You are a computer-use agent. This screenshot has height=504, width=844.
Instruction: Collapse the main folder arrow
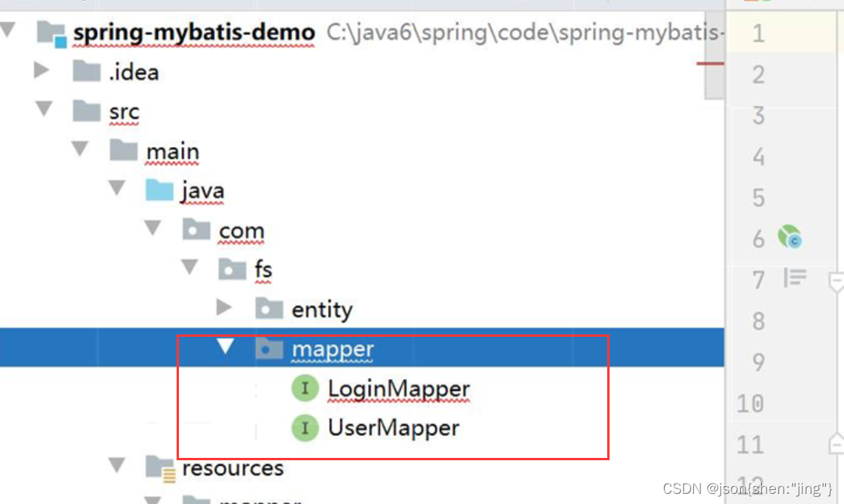click(80, 148)
